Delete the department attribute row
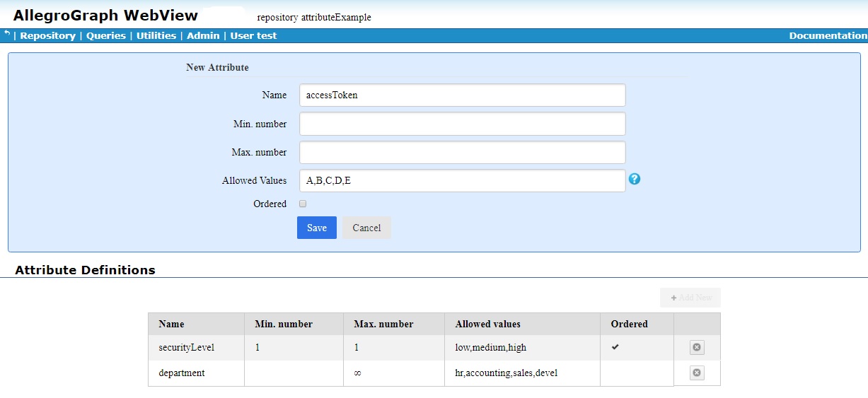This screenshot has width=868, height=398. (697, 373)
